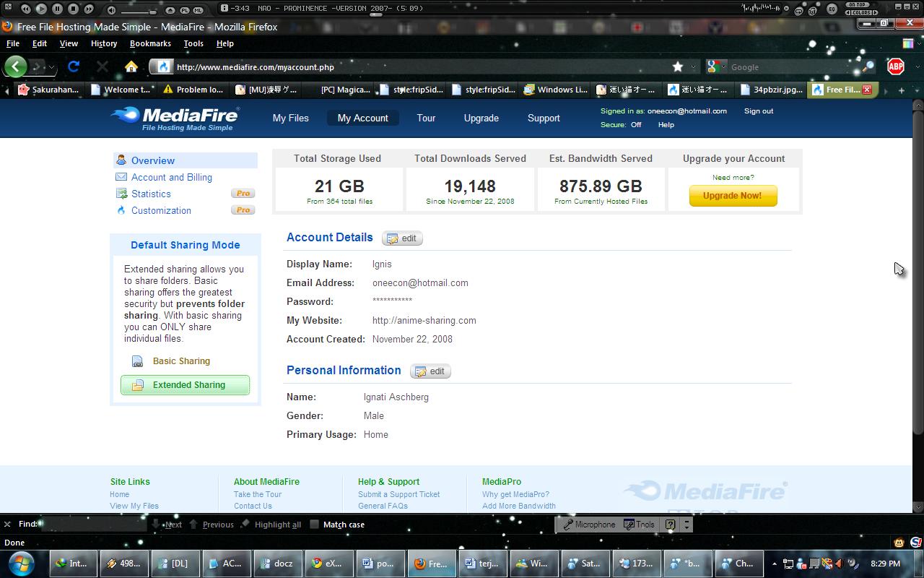Click the Sign out link
Viewport: 924px width, 578px height.
coord(759,111)
